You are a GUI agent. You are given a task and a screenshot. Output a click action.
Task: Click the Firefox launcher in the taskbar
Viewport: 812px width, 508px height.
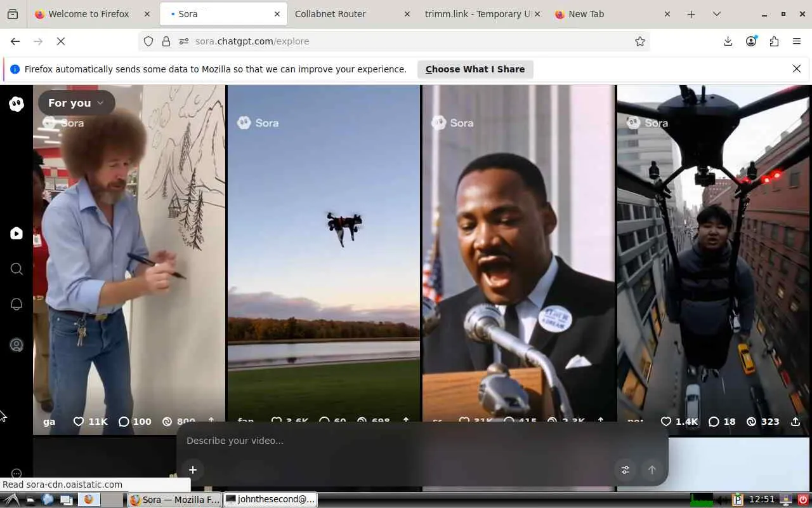point(89,500)
